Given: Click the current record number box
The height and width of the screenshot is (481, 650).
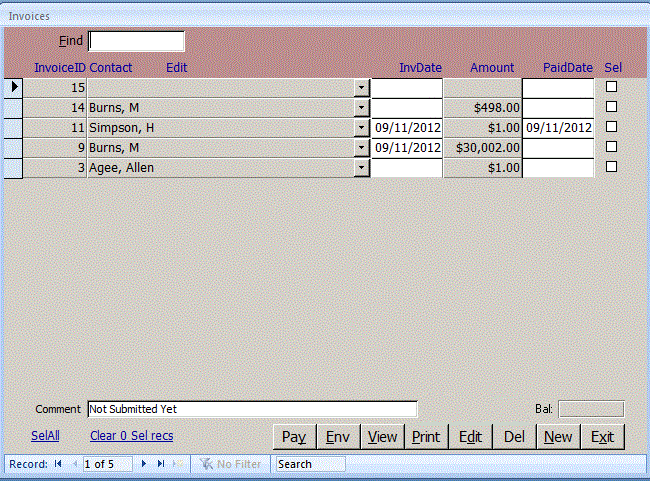Looking at the screenshot, I should click(107, 464).
